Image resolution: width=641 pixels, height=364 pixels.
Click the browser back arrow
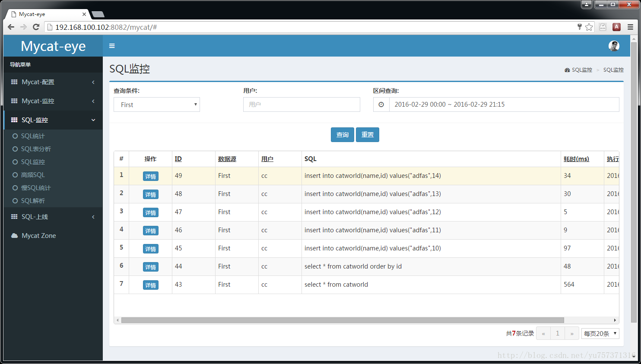click(11, 27)
